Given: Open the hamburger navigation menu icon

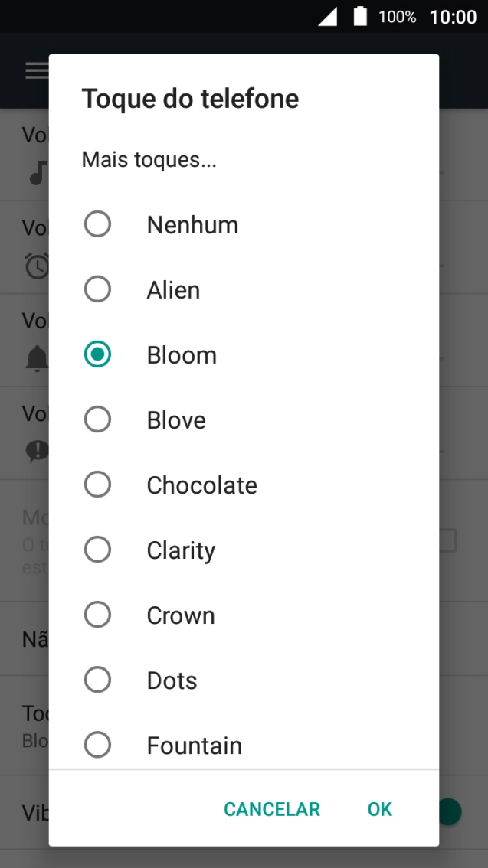Looking at the screenshot, I should click(37, 70).
